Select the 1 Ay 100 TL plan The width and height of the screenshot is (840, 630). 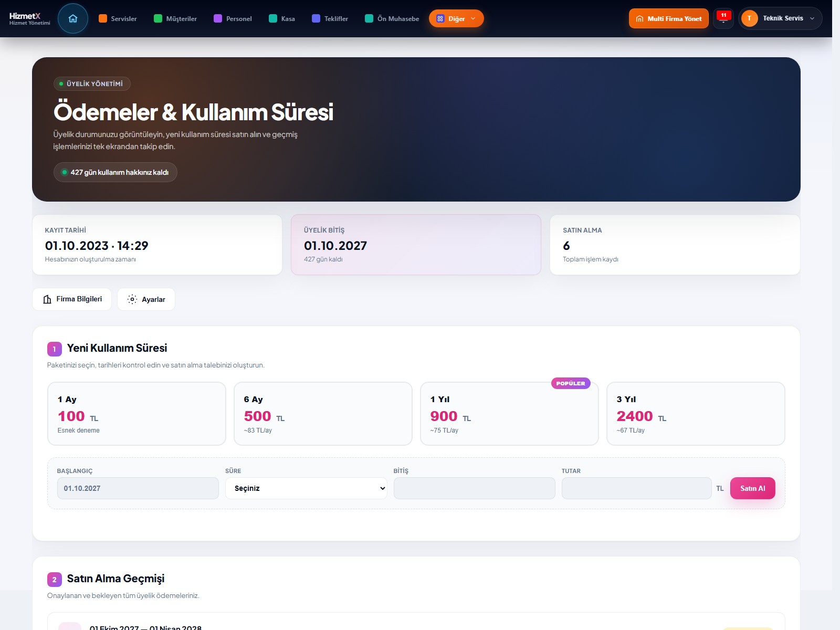[x=136, y=414]
